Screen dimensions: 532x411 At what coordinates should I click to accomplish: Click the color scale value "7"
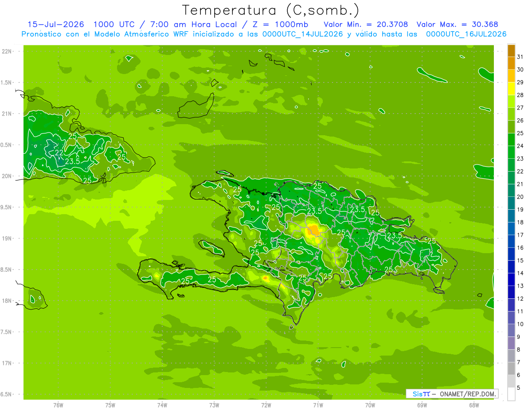coord(519,363)
